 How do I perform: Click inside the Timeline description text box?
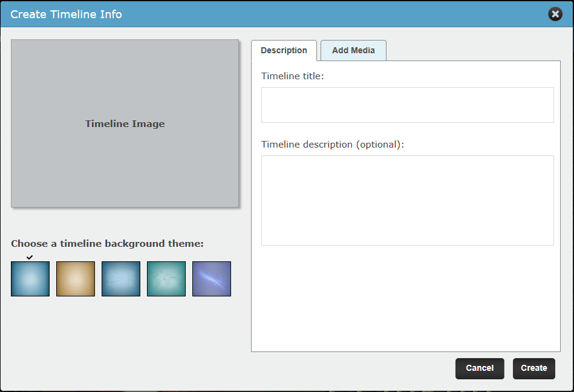coord(408,201)
